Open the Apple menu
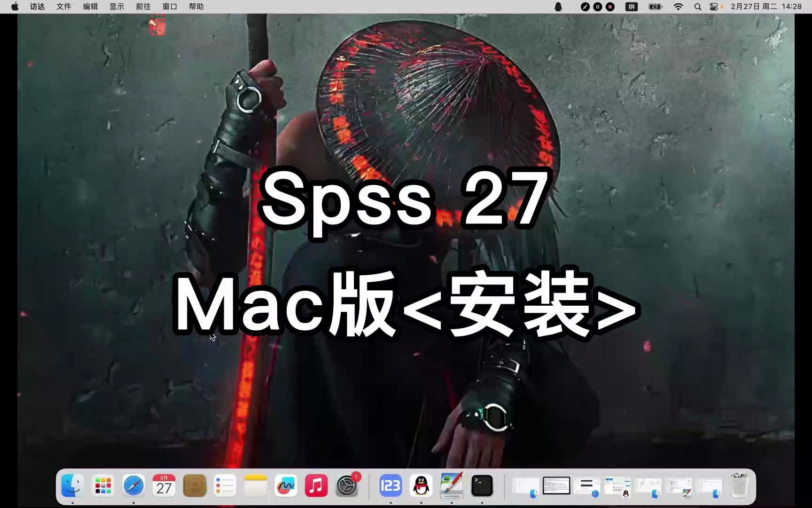 [x=15, y=7]
